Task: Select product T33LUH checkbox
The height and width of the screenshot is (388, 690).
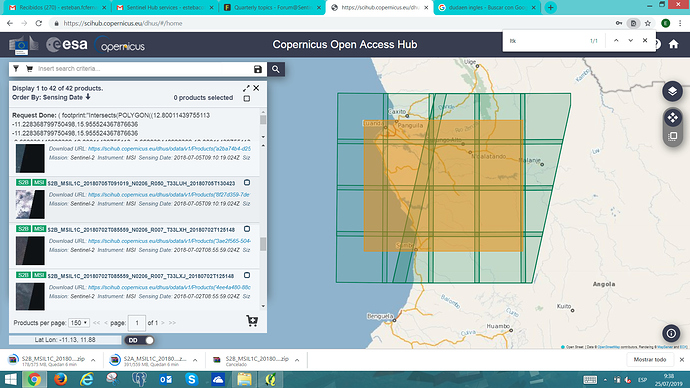Action: (247, 183)
